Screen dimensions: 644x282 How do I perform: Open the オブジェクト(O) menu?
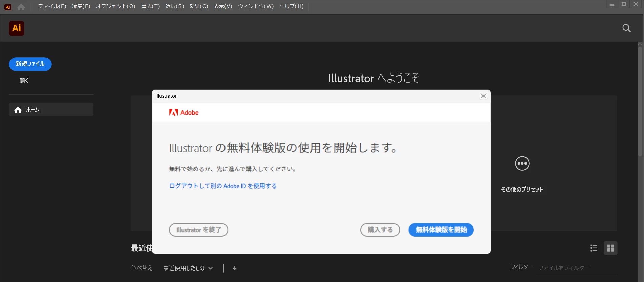click(x=115, y=6)
